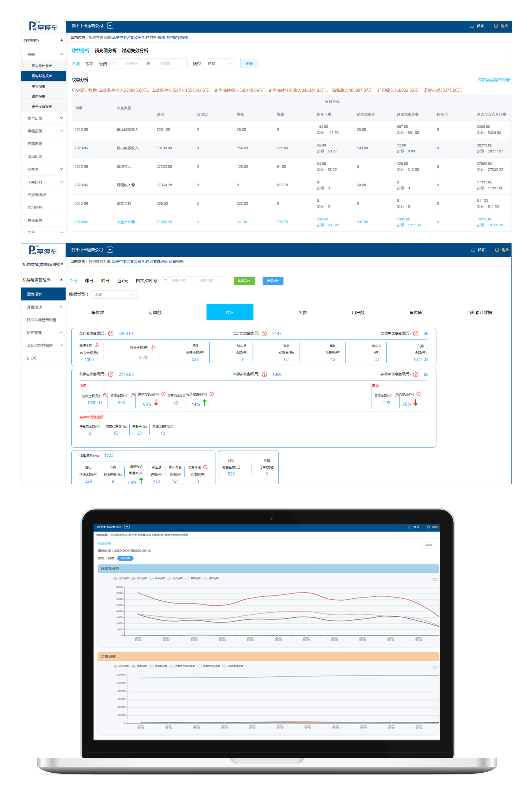Open 车场报表 in the sidebar

(x=38, y=86)
